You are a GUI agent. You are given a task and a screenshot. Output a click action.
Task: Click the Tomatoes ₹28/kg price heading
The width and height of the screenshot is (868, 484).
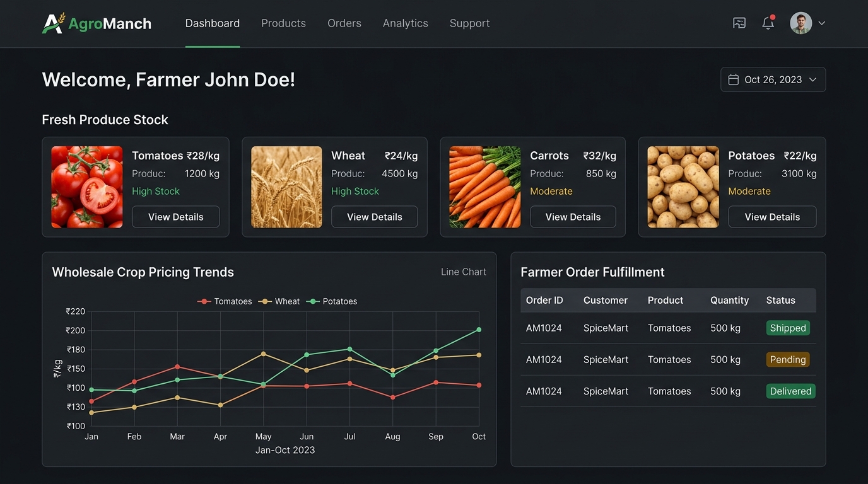175,156
